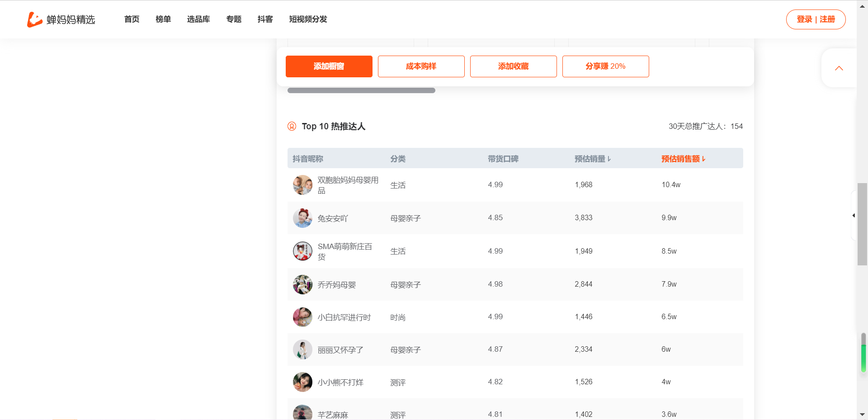Open the avatar of 双胞胎妈妈母婴用品
Screen dimensions: 868x420
point(302,185)
